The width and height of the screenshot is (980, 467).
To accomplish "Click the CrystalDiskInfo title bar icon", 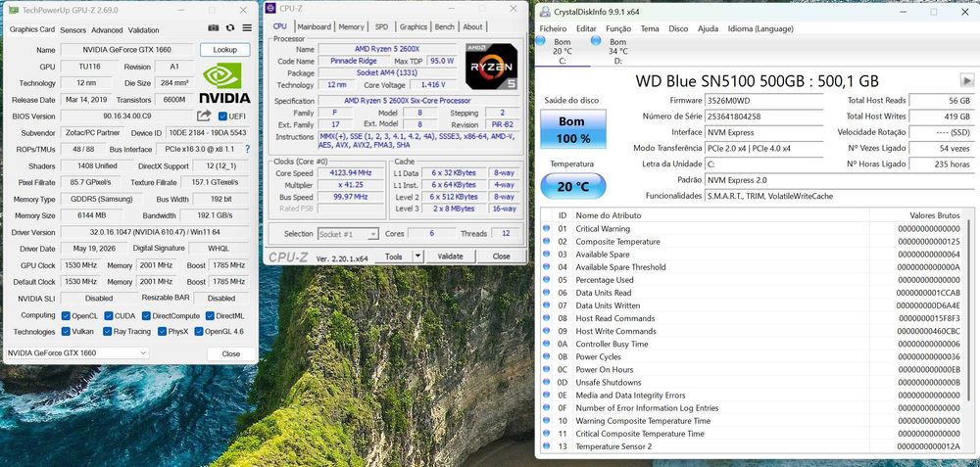I will click(545, 12).
